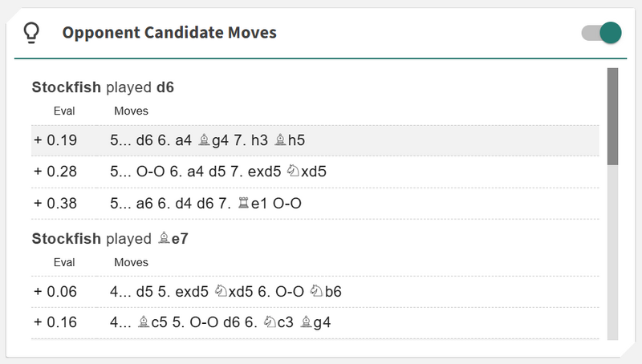Click the +0.19 eval value
642x364 pixels.
[55, 140]
